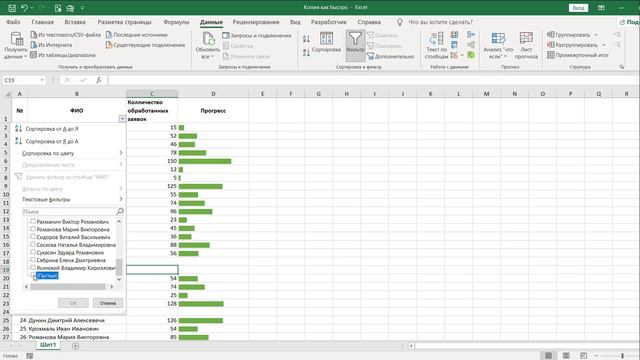Click the filter list vertical scrollbar thumb
This screenshot has width=640, height=360.
tap(119, 267)
